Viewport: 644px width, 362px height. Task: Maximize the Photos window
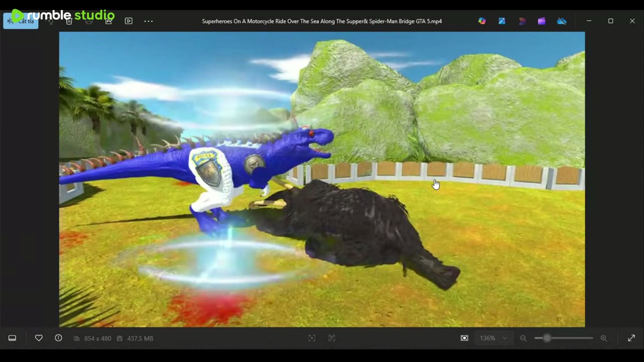611,21
